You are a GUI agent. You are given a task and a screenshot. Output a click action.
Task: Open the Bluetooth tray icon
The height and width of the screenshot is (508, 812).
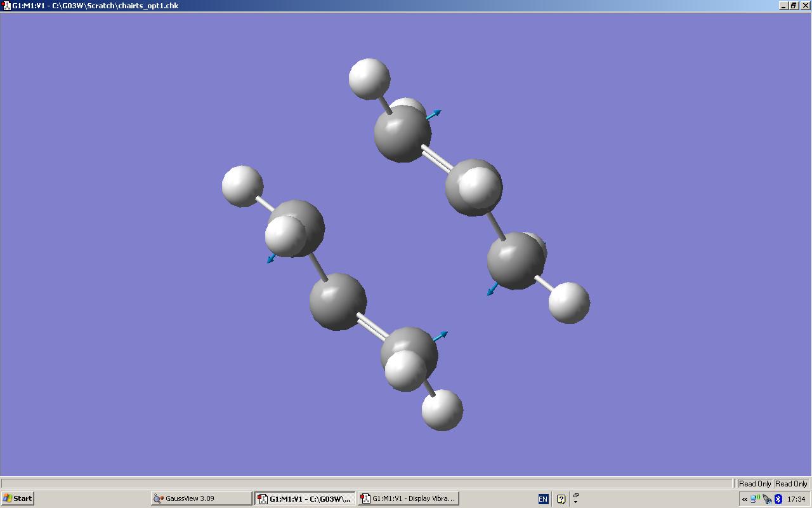pyautogui.click(x=778, y=499)
